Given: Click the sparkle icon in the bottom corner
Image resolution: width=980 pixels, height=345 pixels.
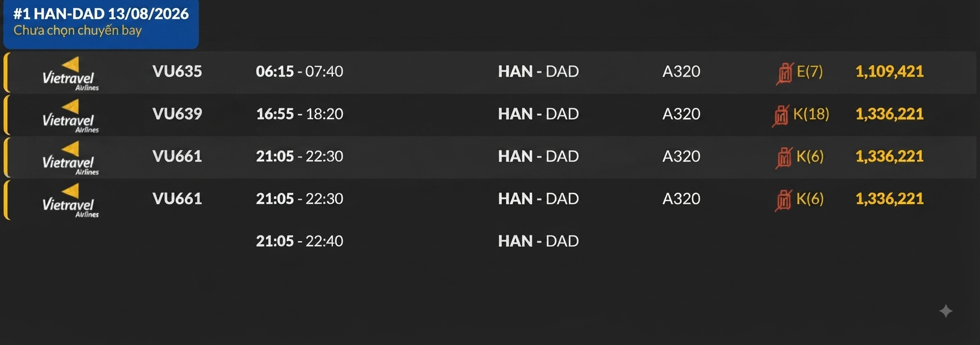Looking at the screenshot, I should [945, 311].
